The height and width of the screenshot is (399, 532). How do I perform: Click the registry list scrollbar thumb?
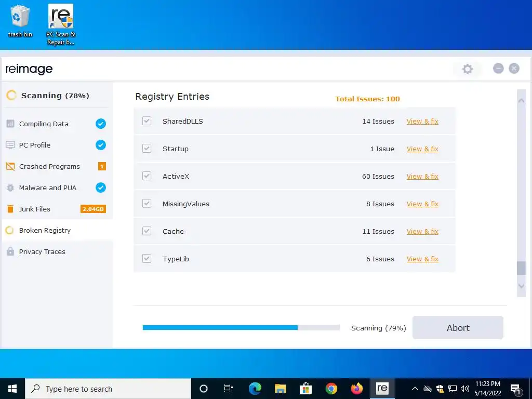(x=521, y=268)
